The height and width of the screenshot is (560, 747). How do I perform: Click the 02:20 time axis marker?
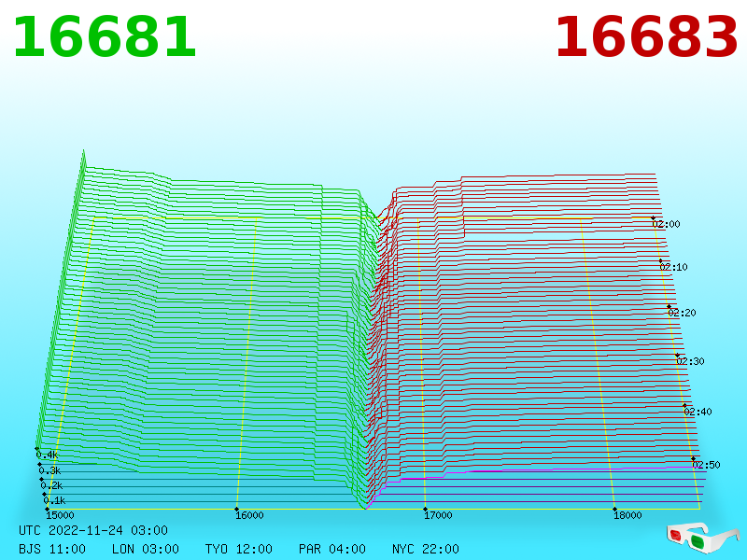[683, 313]
